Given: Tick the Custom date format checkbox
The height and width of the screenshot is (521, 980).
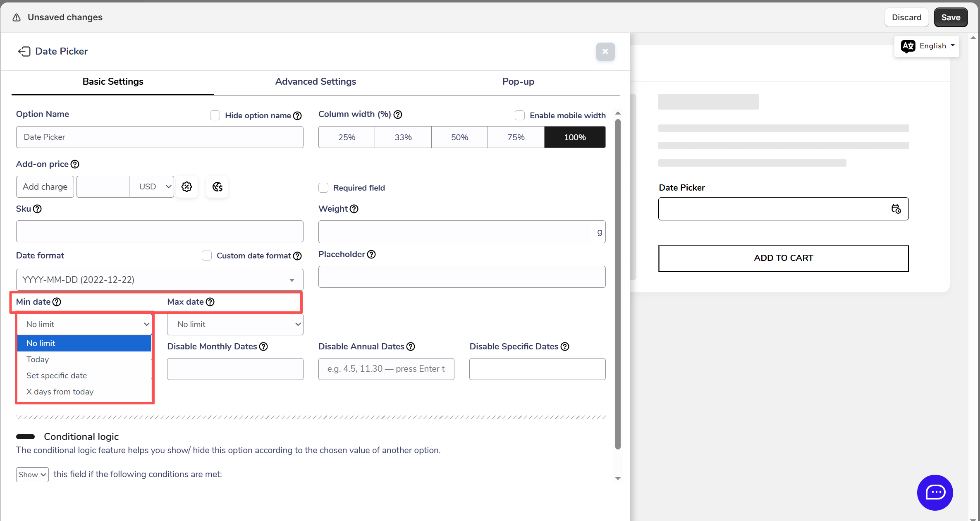Looking at the screenshot, I should pyautogui.click(x=207, y=256).
